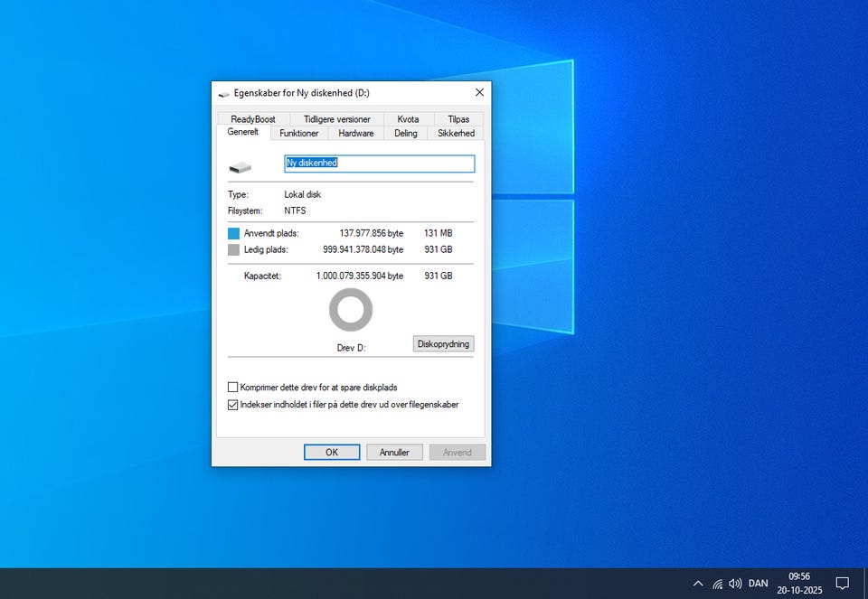The height and width of the screenshot is (599, 868).
Task: Confirm with the OK button
Action: (x=332, y=453)
